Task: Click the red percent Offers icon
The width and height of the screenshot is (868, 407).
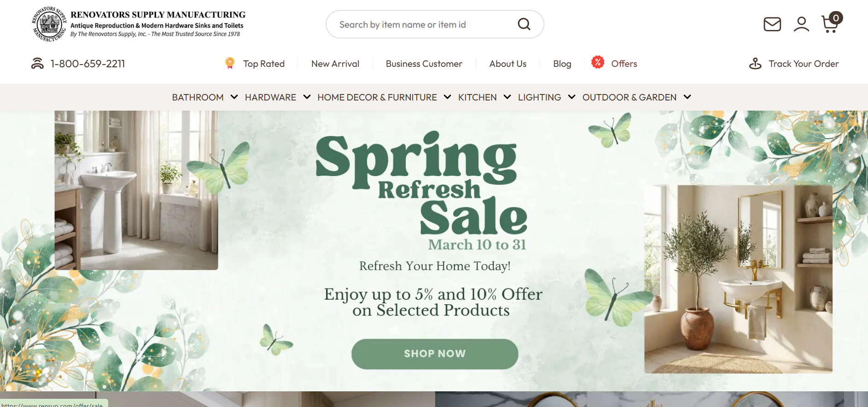Action: pyautogui.click(x=598, y=62)
